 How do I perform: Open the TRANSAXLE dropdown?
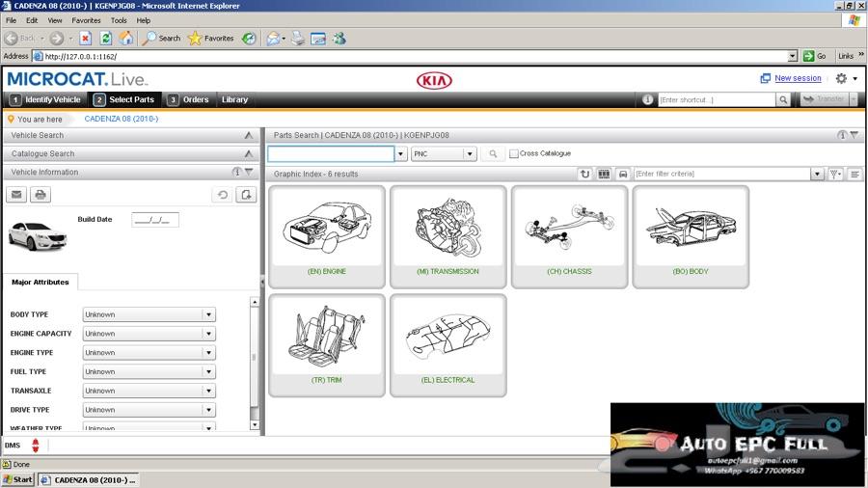pyautogui.click(x=208, y=392)
